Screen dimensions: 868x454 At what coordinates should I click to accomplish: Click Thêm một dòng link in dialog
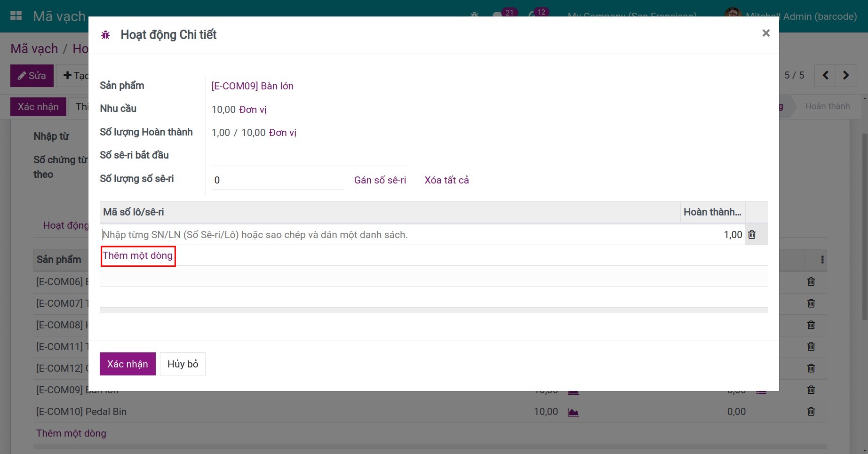point(138,255)
